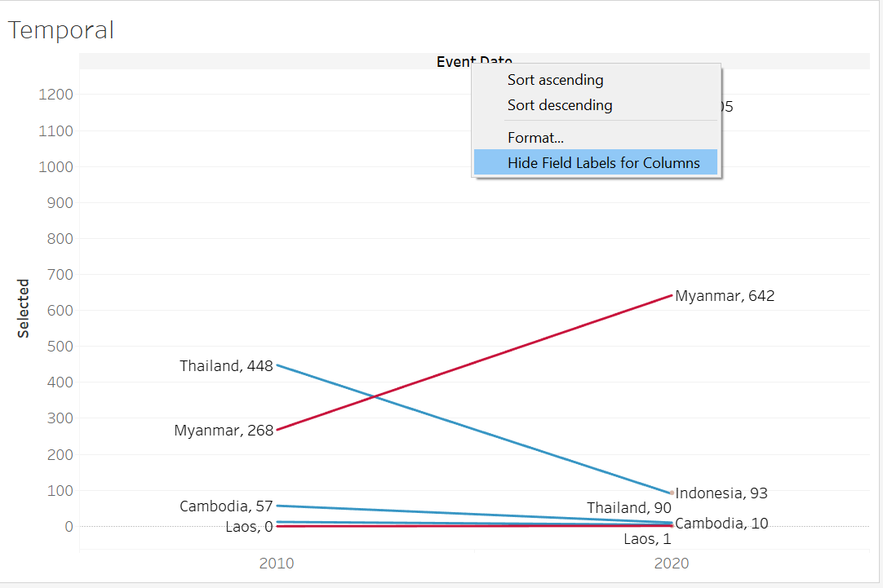This screenshot has height=588, width=883.
Task: Select the Myanmar, 268 data label
Action: pos(224,430)
